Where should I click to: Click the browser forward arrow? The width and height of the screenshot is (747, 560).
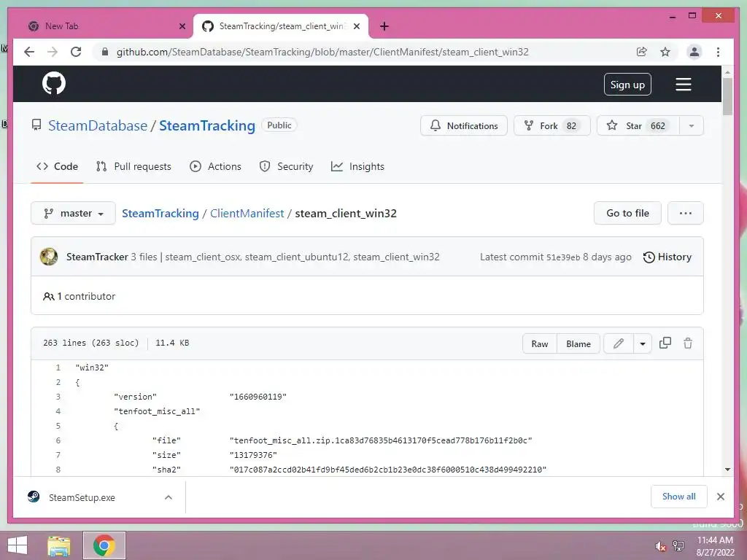pos(53,52)
